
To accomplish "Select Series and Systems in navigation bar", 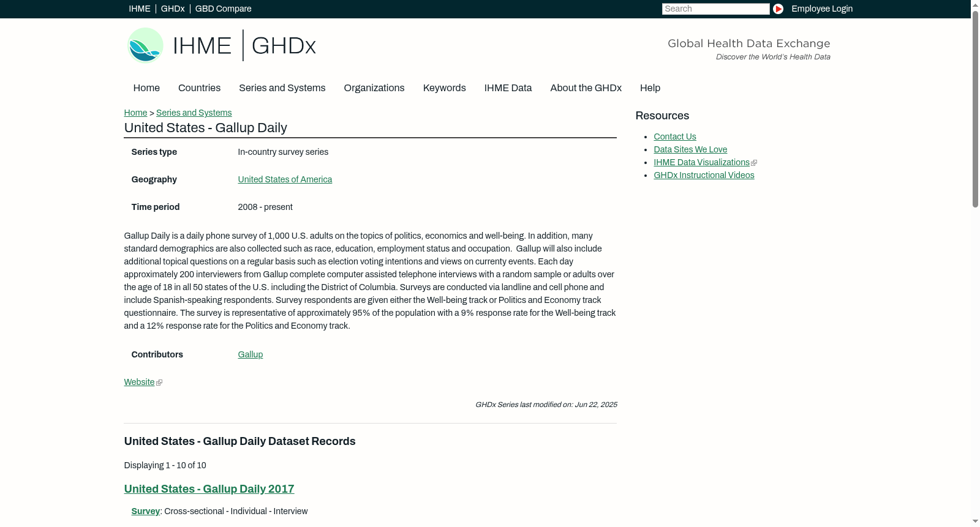I will click(282, 88).
